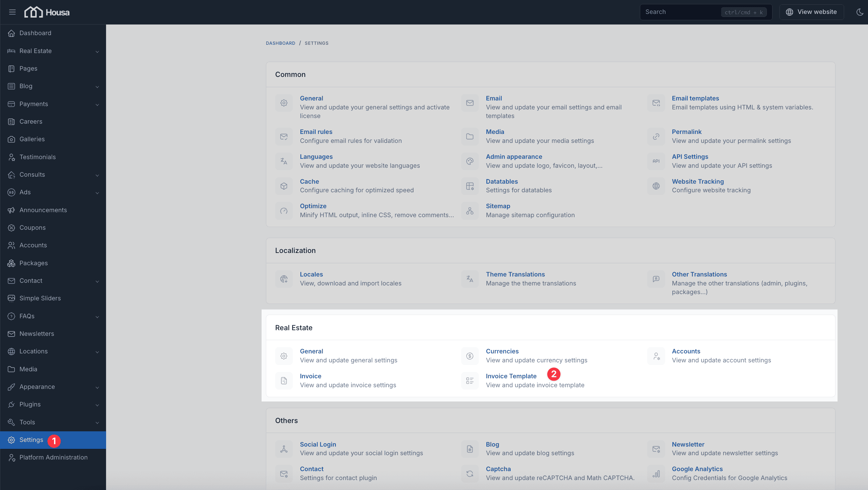Viewport: 868px width, 490px height.
Task: Open Testimonials in the sidebar
Action: [53, 157]
